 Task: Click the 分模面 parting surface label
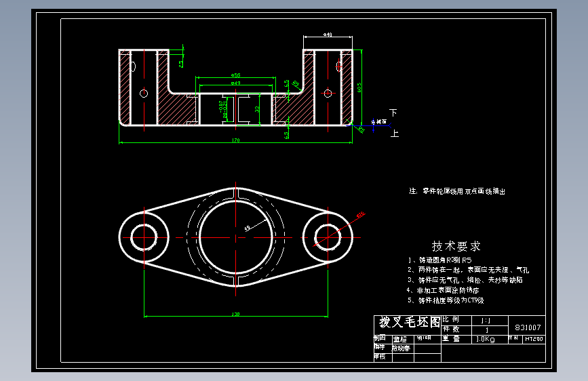click(378, 121)
